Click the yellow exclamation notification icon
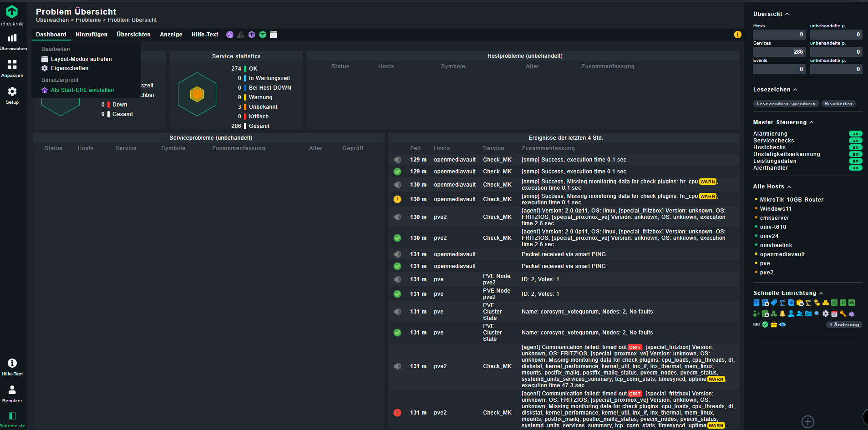The width and height of the screenshot is (868, 430). click(738, 35)
